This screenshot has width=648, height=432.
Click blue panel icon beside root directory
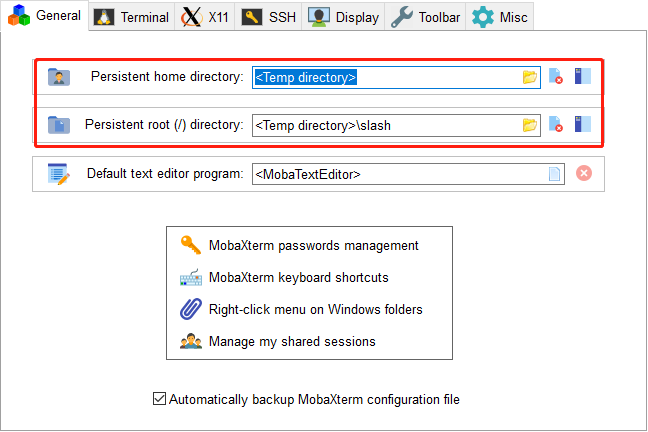point(582,124)
